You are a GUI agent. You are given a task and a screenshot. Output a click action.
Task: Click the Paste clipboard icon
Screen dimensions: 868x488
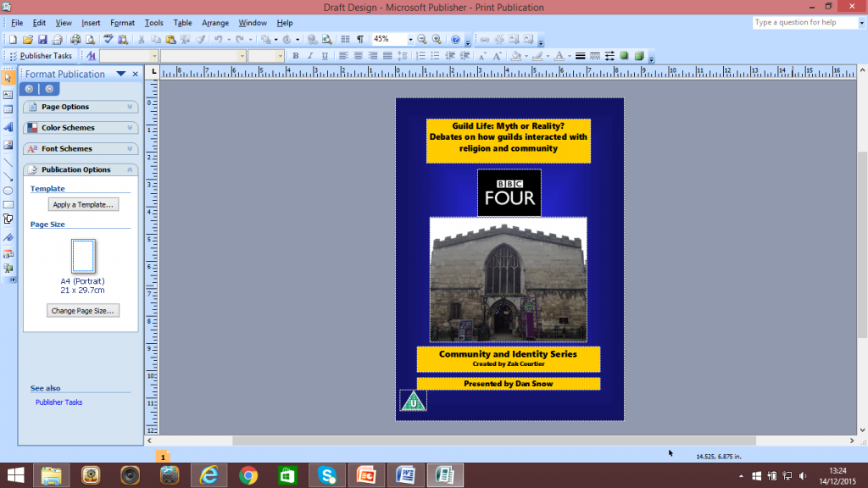tap(170, 39)
